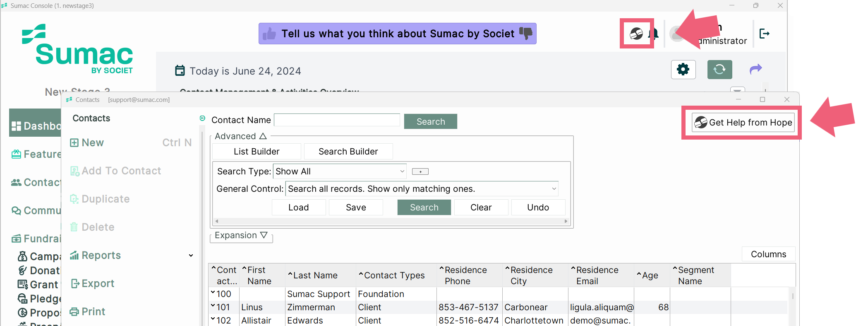Click the Sumac by Societ logo
868x326 pixels.
(x=77, y=49)
